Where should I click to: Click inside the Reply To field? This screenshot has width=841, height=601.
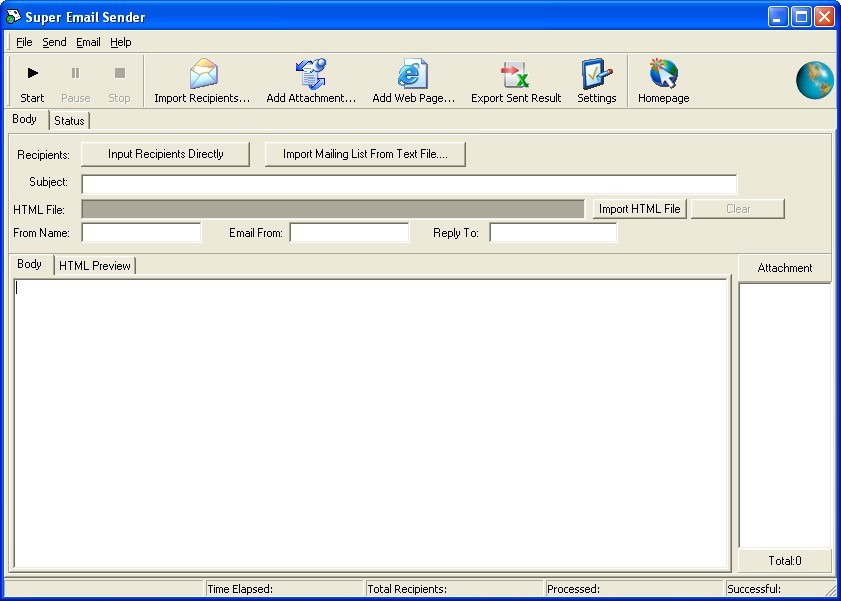(x=553, y=232)
